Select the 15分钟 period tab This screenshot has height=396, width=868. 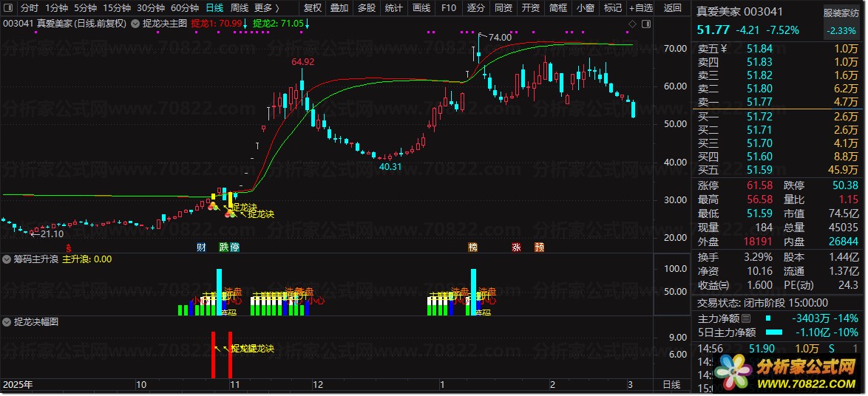tap(117, 8)
